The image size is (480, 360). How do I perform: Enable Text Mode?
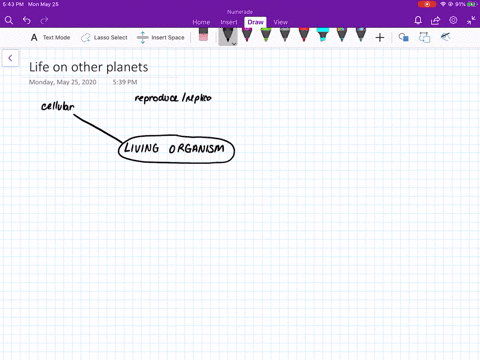click(x=50, y=37)
